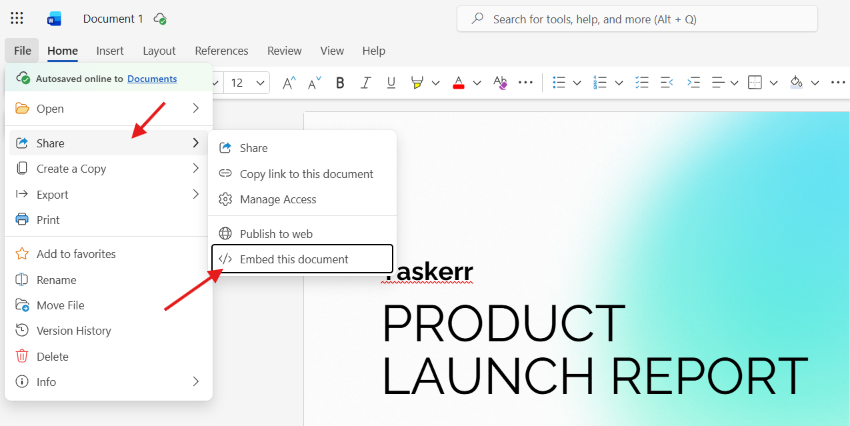Toggle underline formatting
Viewport: 850px width, 426px height.
(x=391, y=83)
